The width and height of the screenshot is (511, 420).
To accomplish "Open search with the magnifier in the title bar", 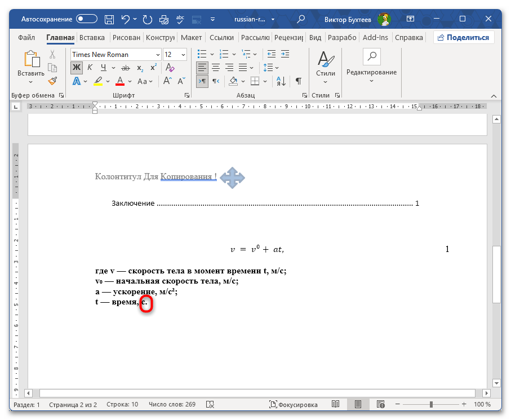I will (x=301, y=19).
